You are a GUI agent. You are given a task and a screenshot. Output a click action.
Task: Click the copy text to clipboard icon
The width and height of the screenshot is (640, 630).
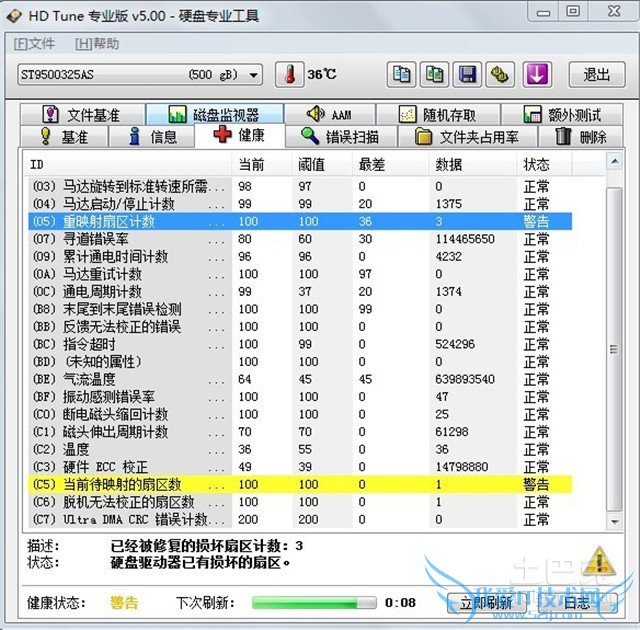point(401,75)
